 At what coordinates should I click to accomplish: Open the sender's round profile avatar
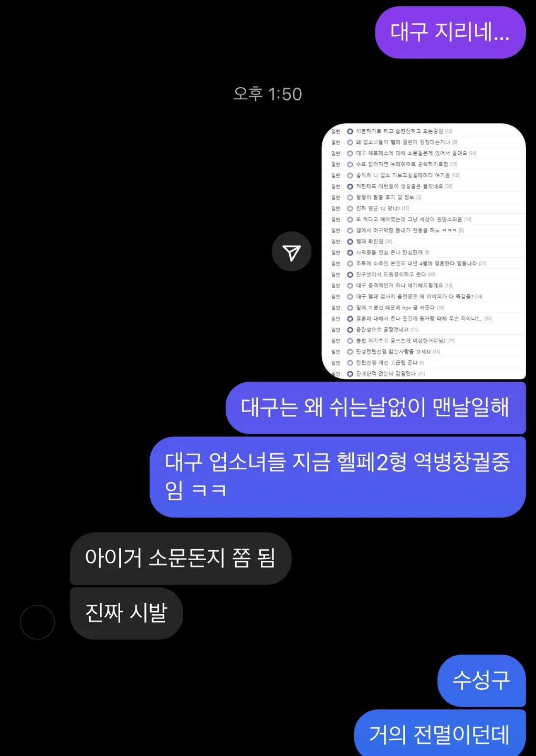(x=37, y=622)
